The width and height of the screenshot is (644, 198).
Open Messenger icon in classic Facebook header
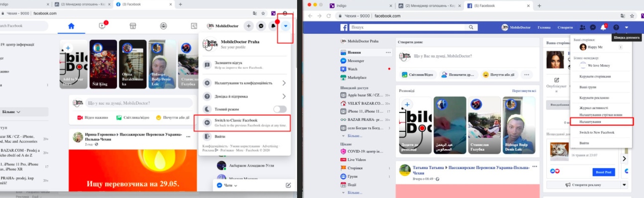pyautogui.click(x=593, y=27)
